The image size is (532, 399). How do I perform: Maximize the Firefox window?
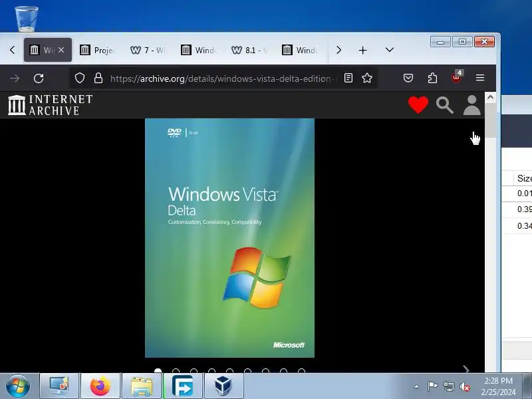[462, 42]
